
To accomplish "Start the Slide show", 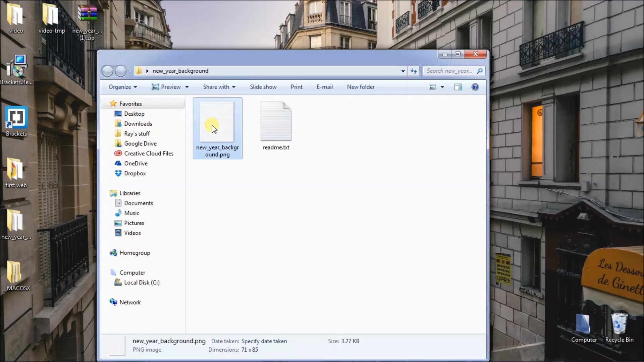I will point(263,87).
